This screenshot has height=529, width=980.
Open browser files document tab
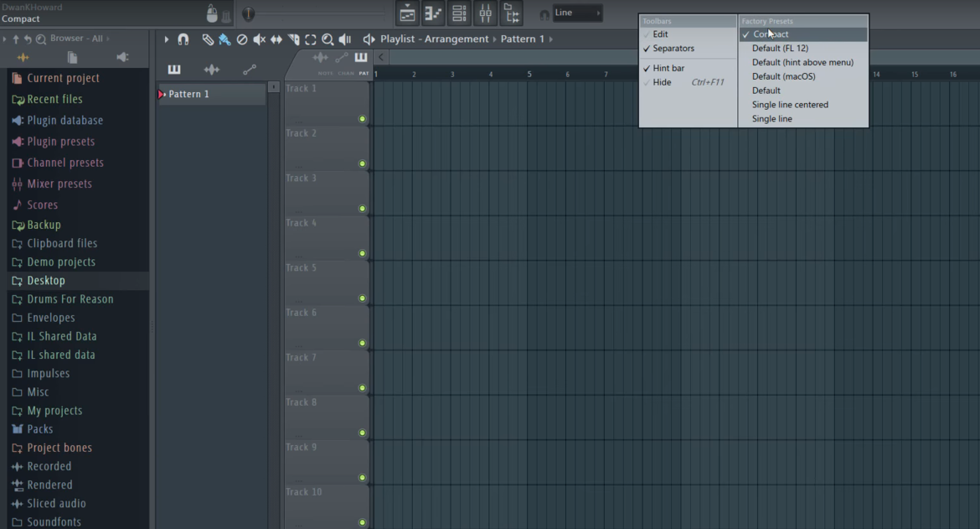point(73,58)
